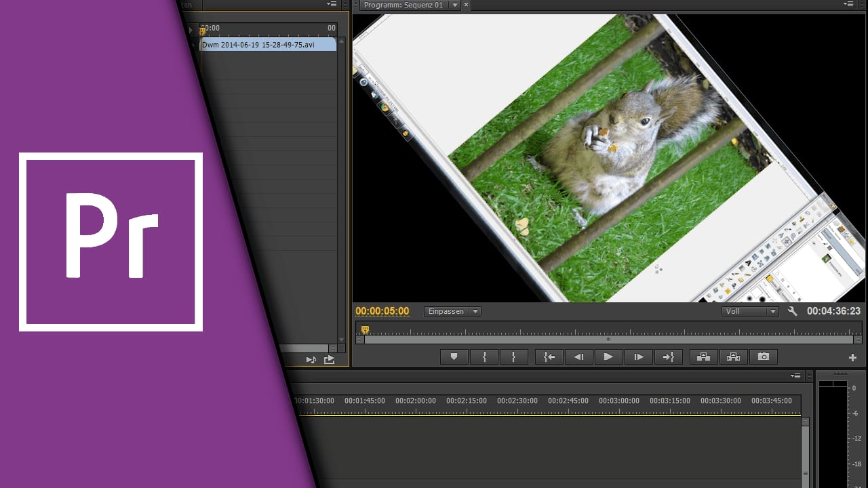Click Program monitor playhead marker

(x=365, y=329)
